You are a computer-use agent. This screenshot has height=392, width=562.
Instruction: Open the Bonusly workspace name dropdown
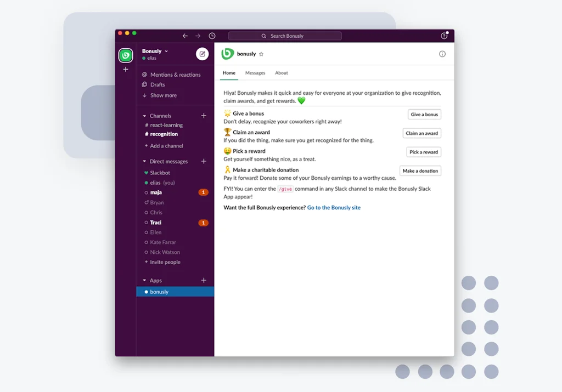tap(155, 51)
